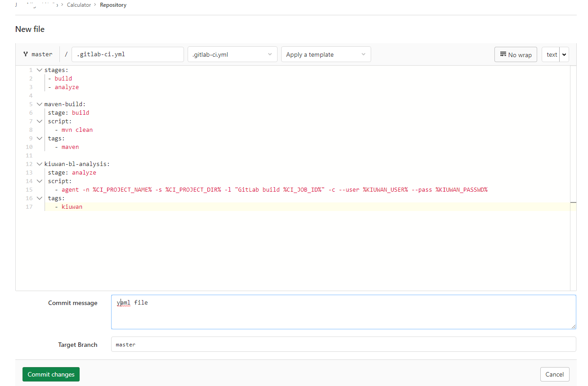Open the Repository breadcrumb item
The width and height of the screenshot is (588, 386).
click(x=113, y=5)
